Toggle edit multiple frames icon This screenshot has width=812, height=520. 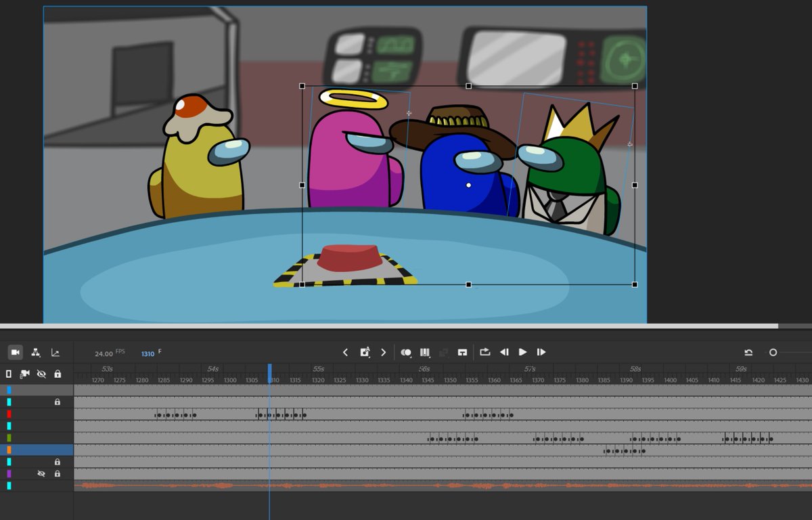[x=425, y=352]
